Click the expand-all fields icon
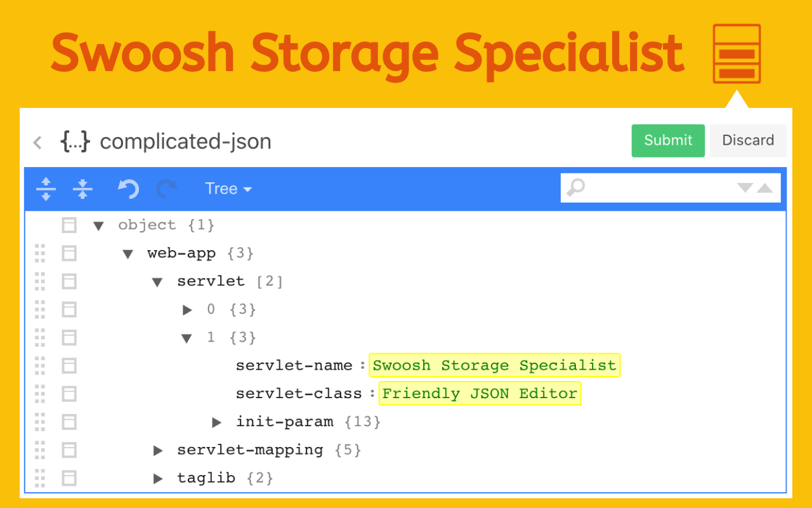 pyautogui.click(x=46, y=189)
